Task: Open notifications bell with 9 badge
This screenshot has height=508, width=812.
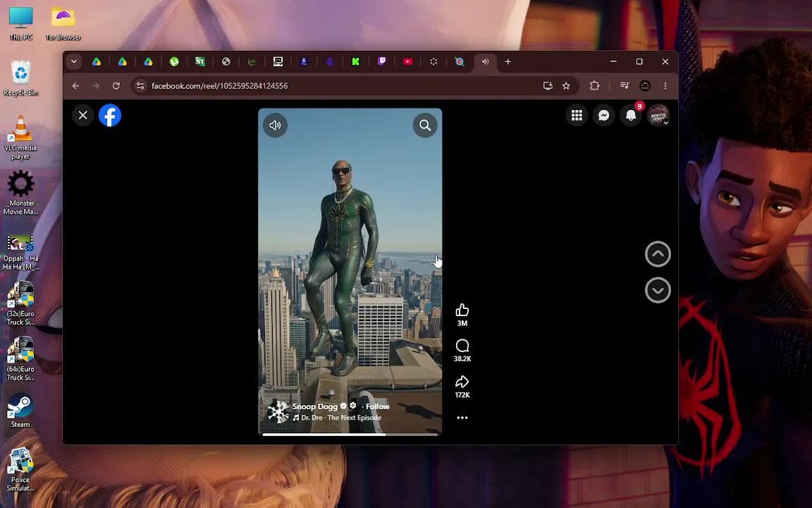Action: pyautogui.click(x=631, y=115)
